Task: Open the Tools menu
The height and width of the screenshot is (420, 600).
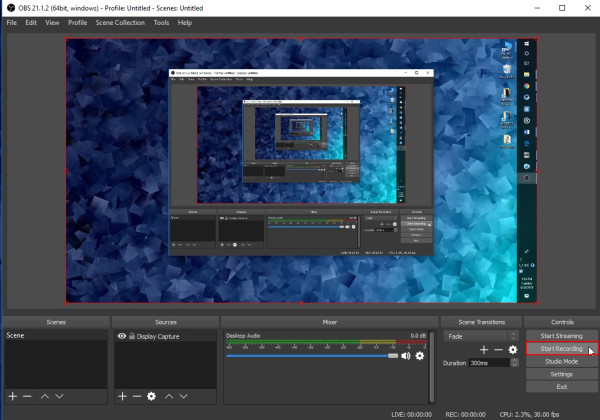Action: (161, 23)
